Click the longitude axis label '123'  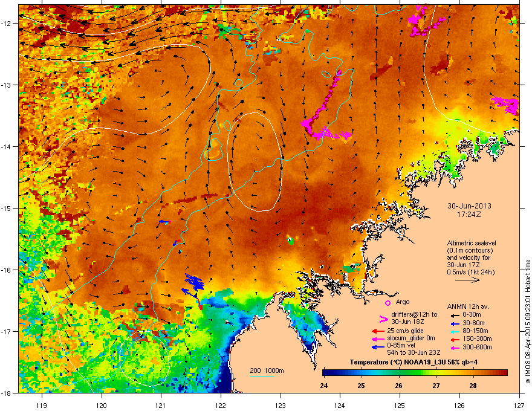[281, 405]
